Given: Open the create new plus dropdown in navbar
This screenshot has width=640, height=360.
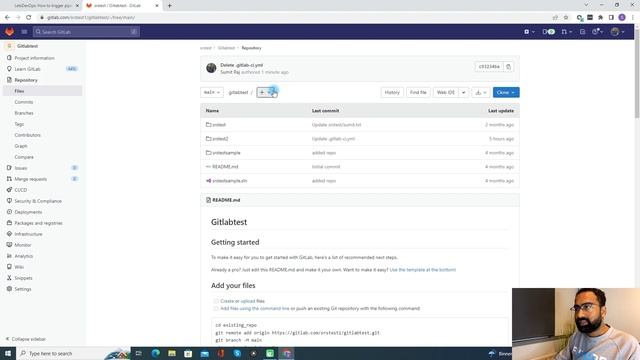Looking at the screenshot, I should [529, 31].
